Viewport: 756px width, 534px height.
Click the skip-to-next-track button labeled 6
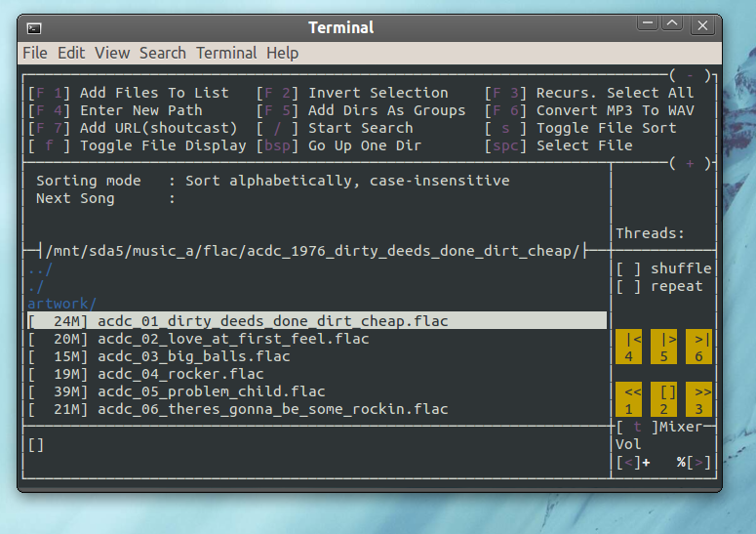tap(698, 347)
